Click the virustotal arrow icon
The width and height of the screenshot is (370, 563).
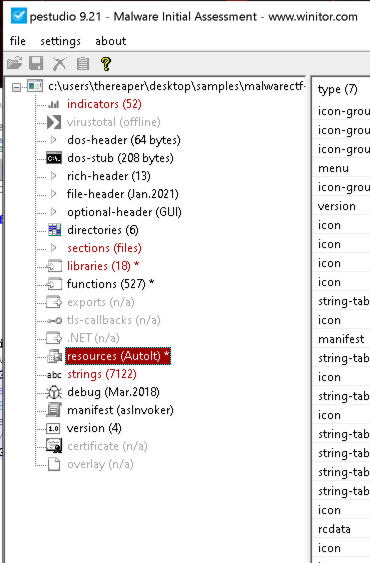[54, 122]
